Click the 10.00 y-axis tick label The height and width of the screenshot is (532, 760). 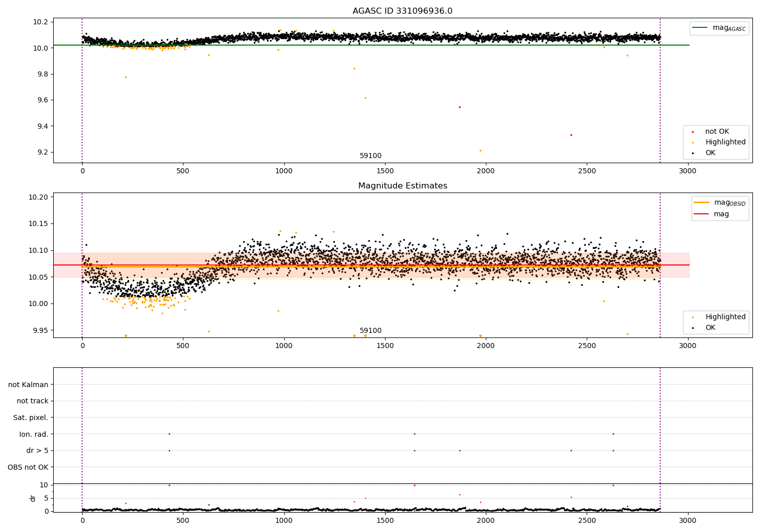39,304
